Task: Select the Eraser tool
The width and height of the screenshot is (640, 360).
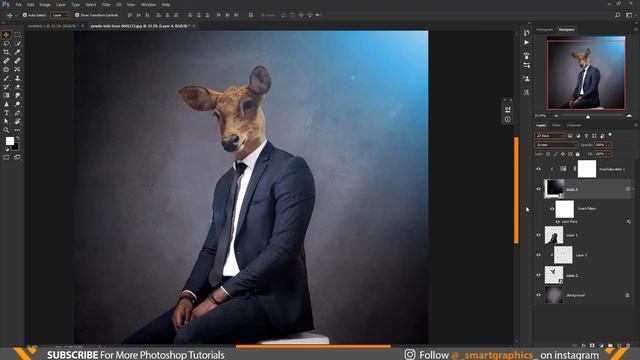Action: point(17,87)
